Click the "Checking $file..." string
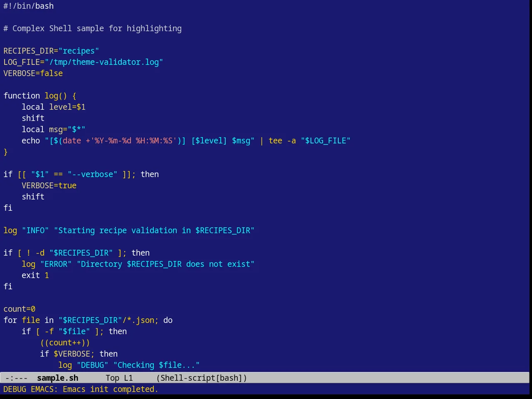Image resolution: width=532 pixels, height=399 pixels. (x=156, y=365)
